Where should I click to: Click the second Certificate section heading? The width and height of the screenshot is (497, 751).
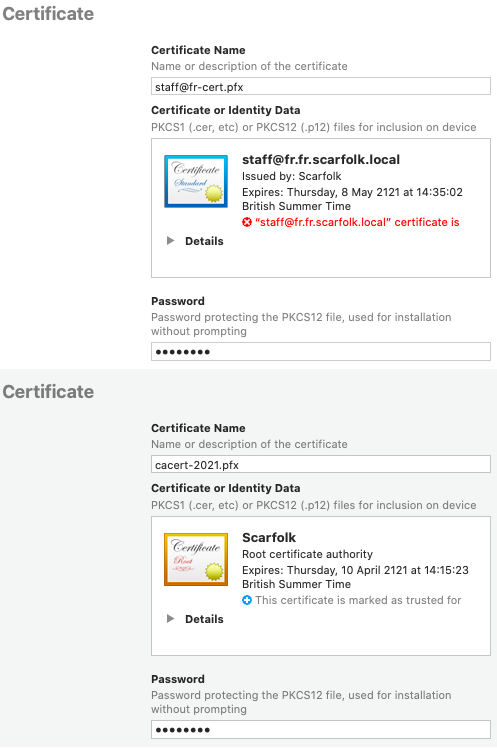[x=48, y=392]
